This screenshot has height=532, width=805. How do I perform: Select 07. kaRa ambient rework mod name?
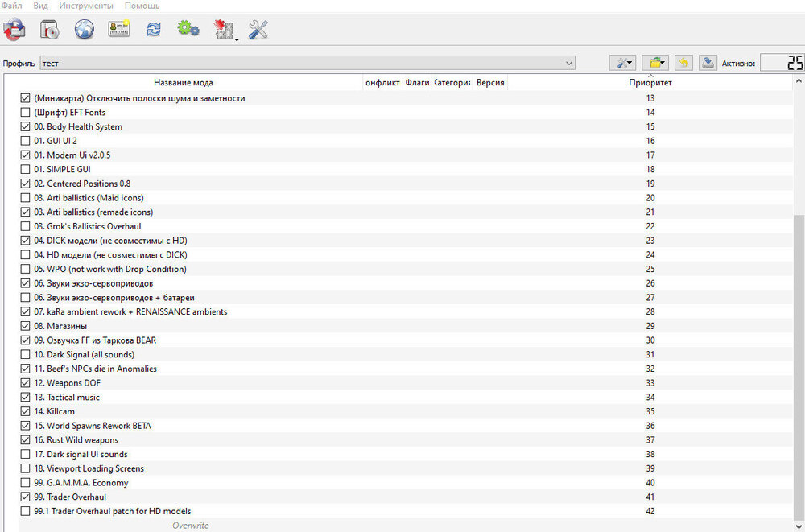(x=130, y=311)
